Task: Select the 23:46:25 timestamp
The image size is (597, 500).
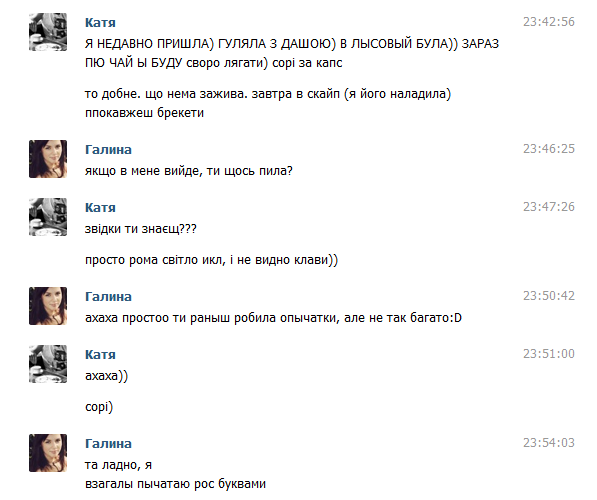Action: click(x=549, y=149)
